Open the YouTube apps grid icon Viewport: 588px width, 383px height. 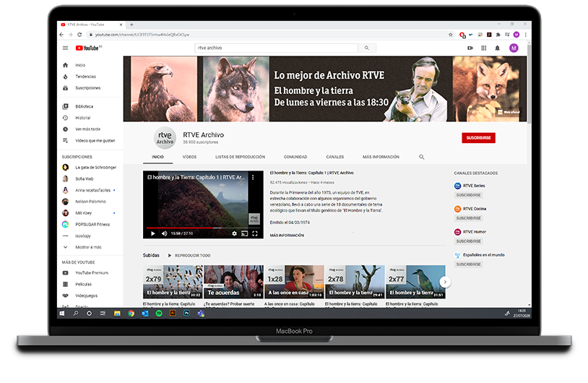tap(484, 48)
